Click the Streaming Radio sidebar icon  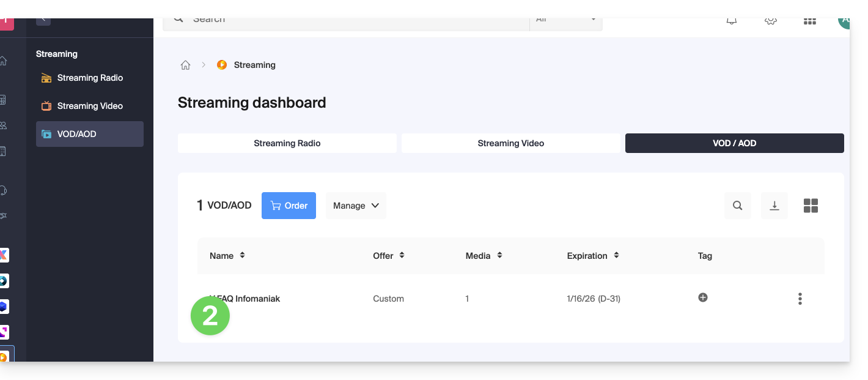[x=46, y=78]
